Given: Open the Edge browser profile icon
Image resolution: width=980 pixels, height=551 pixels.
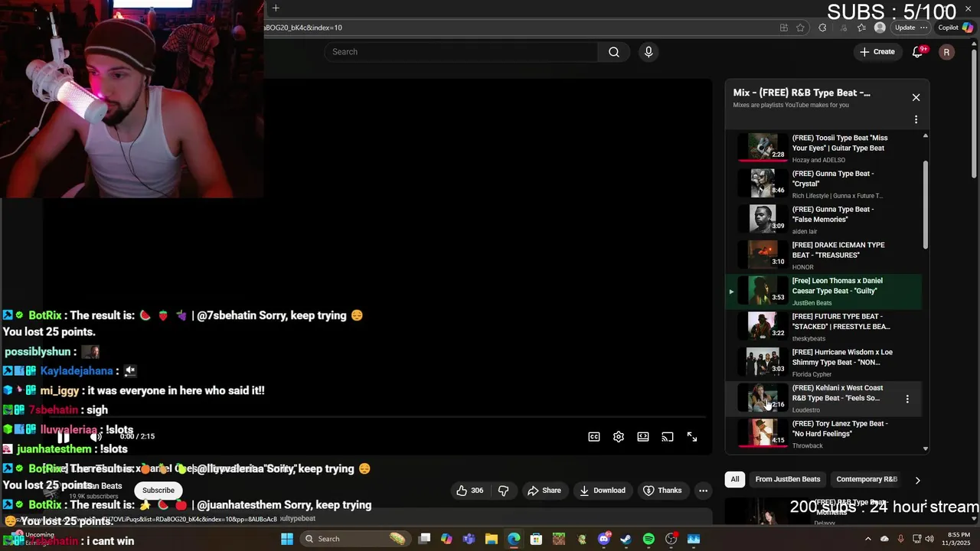Looking at the screenshot, I should pyautogui.click(x=880, y=28).
